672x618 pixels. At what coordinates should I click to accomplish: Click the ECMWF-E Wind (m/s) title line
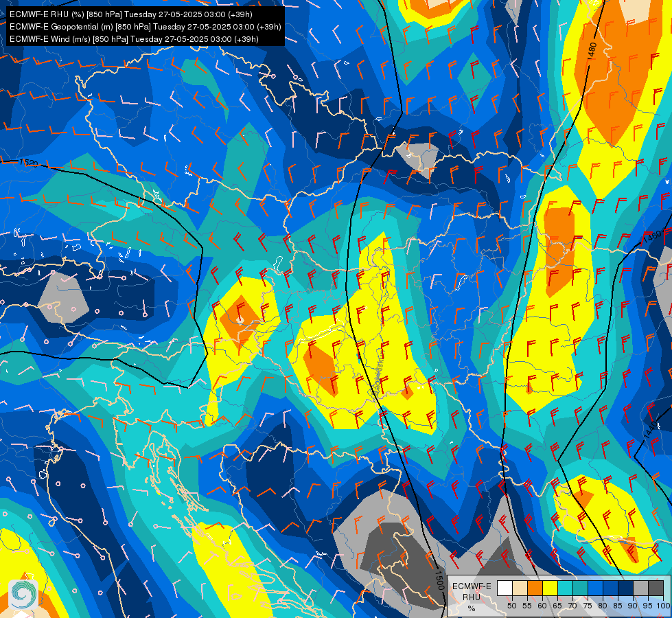tap(134, 39)
